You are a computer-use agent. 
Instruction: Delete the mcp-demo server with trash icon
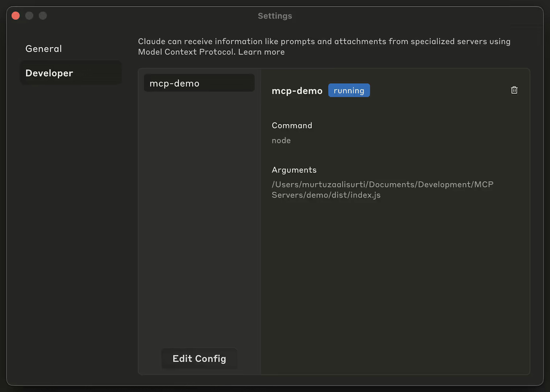coord(514,90)
